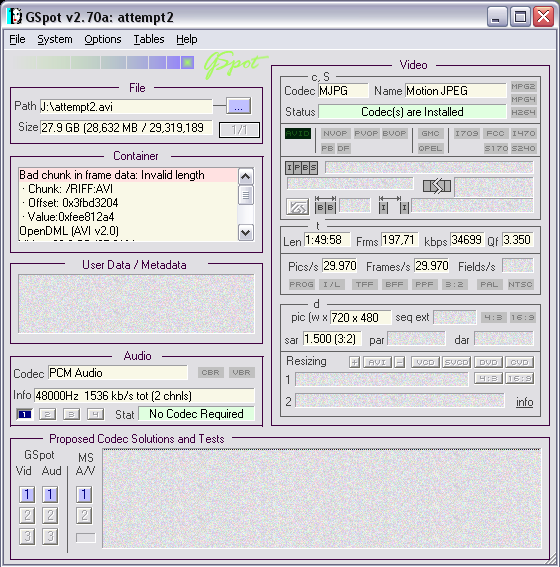Click GSpot Vid test button 1
560x567 pixels.
tap(27, 494)
